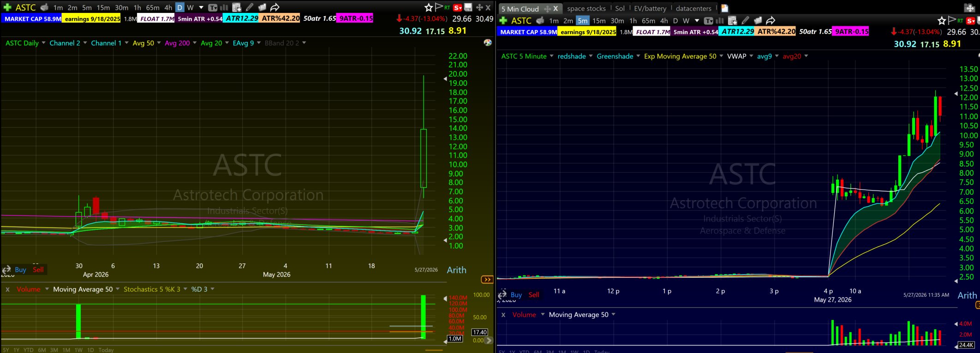Click the share arrow icon in the 5 minute chart toolbar
Image resolution: width=980 pixels, height=353 pixels.
771,21
